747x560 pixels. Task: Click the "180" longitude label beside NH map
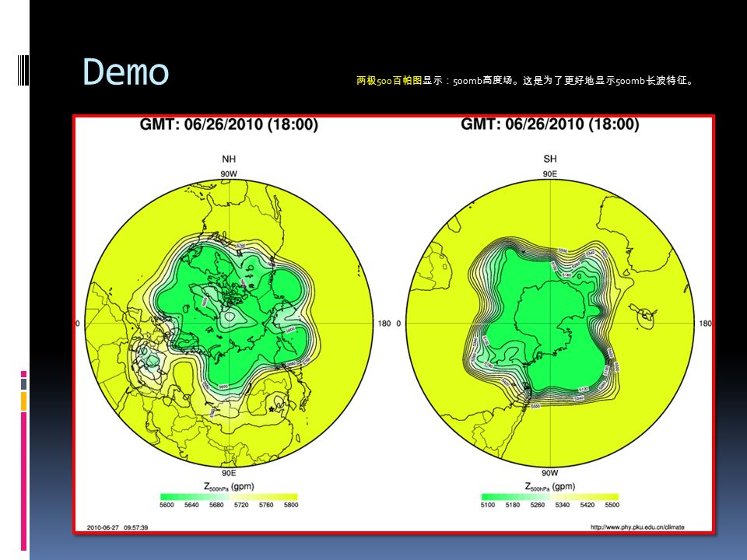(384, 324)
